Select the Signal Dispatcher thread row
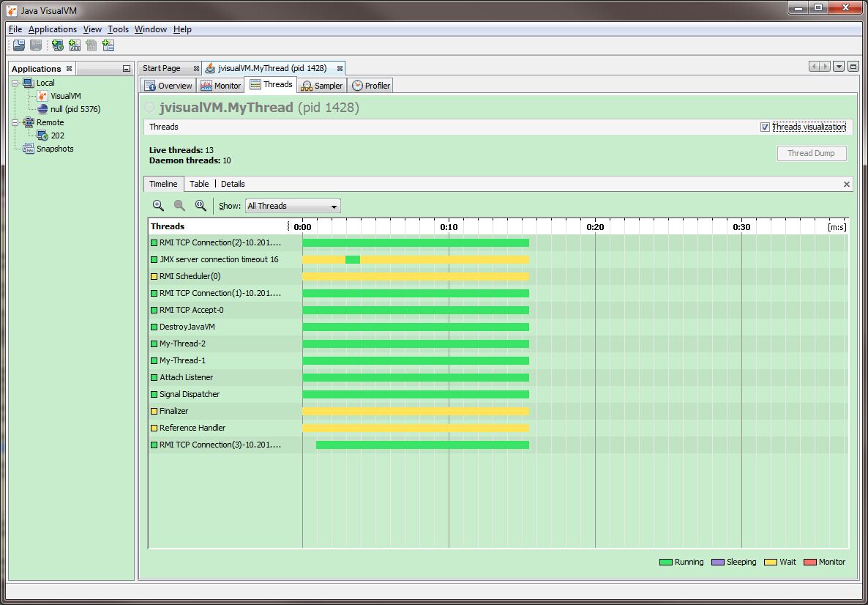Screen dimensions: 868x605 (498, 394)
